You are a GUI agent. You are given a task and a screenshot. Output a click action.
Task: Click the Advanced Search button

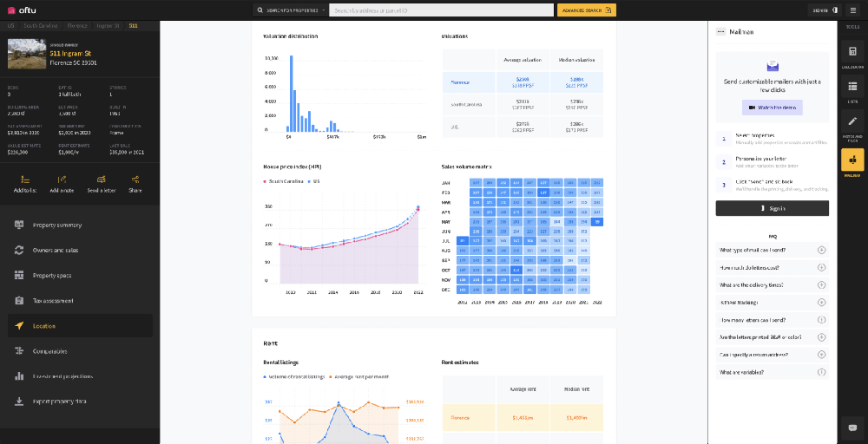pos(586,10)
